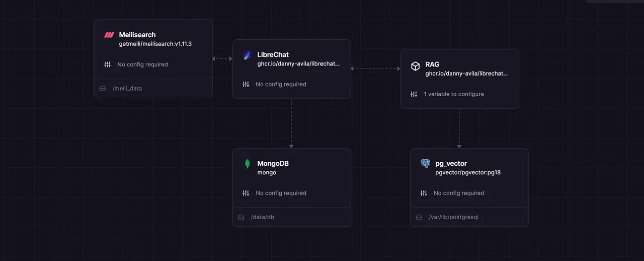Click the sliders icon in RAG card
This screenshot has height=261, width=644.
[x=414, y=94]
